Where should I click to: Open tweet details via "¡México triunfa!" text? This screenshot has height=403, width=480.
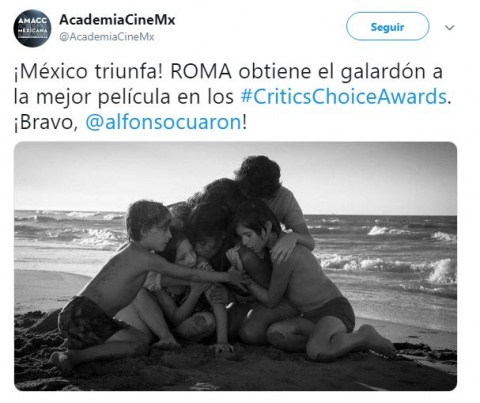pos(90,72)
